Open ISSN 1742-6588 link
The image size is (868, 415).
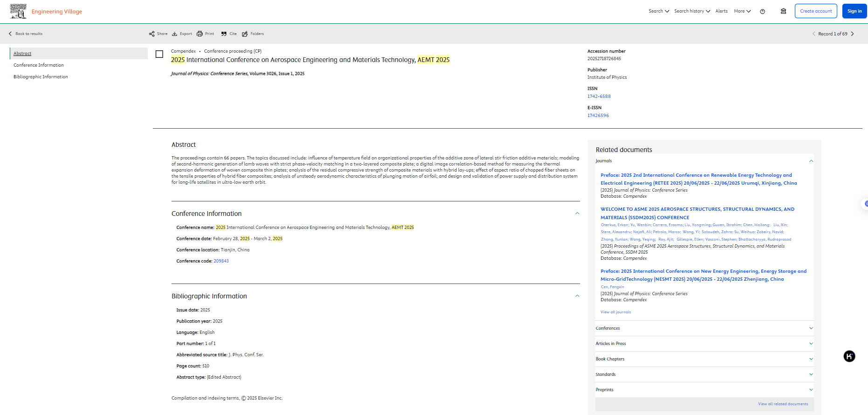(599, 97)
